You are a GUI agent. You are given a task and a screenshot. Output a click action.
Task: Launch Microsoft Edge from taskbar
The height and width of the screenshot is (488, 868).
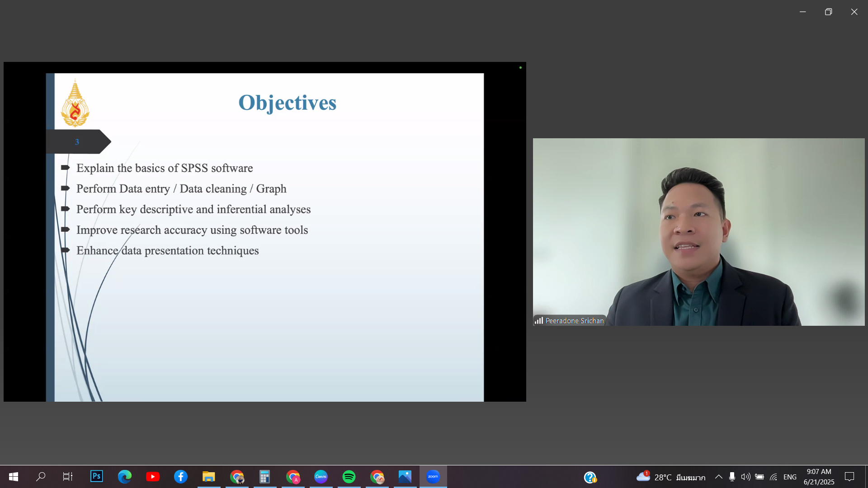(x=125, y=477)
